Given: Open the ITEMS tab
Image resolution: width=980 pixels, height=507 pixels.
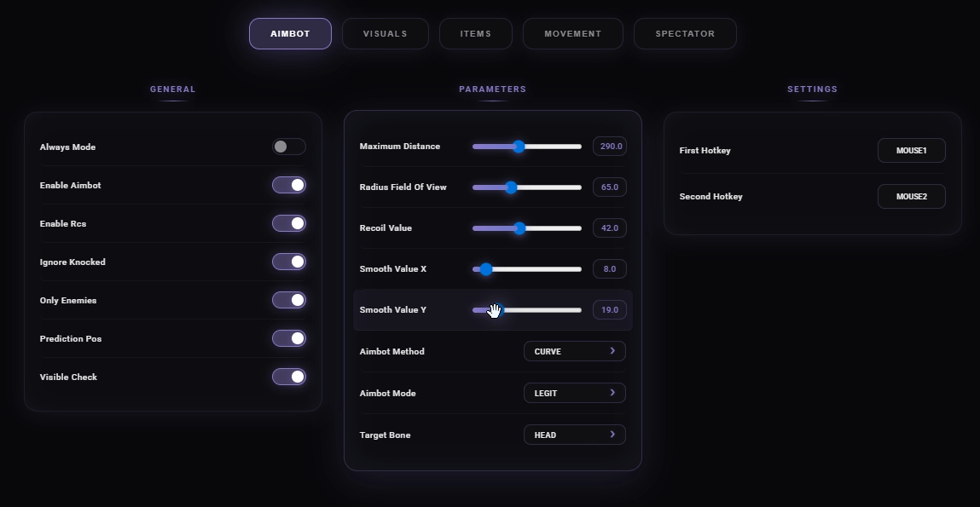Looking at the screenshot, I should [x=475, y=33].
